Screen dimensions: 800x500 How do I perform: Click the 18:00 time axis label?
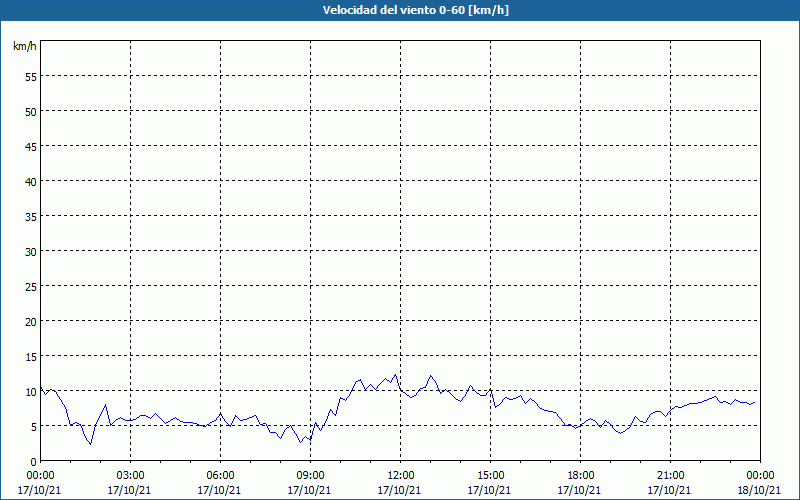pos(580,475)
